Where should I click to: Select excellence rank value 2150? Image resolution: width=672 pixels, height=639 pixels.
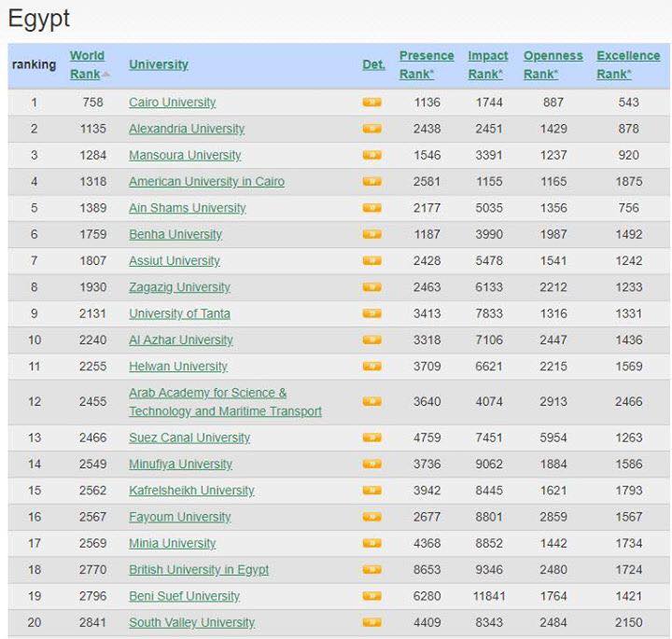coord(628,623)
